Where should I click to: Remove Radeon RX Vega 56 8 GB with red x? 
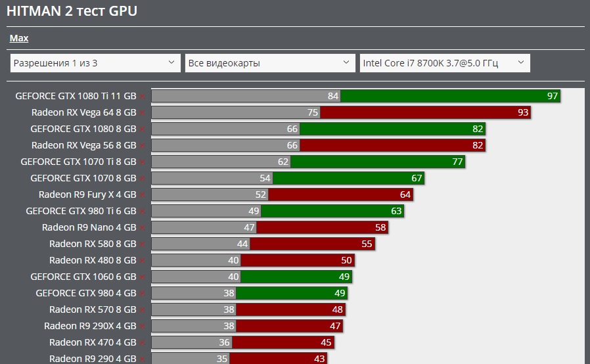(x=142, y=146)
